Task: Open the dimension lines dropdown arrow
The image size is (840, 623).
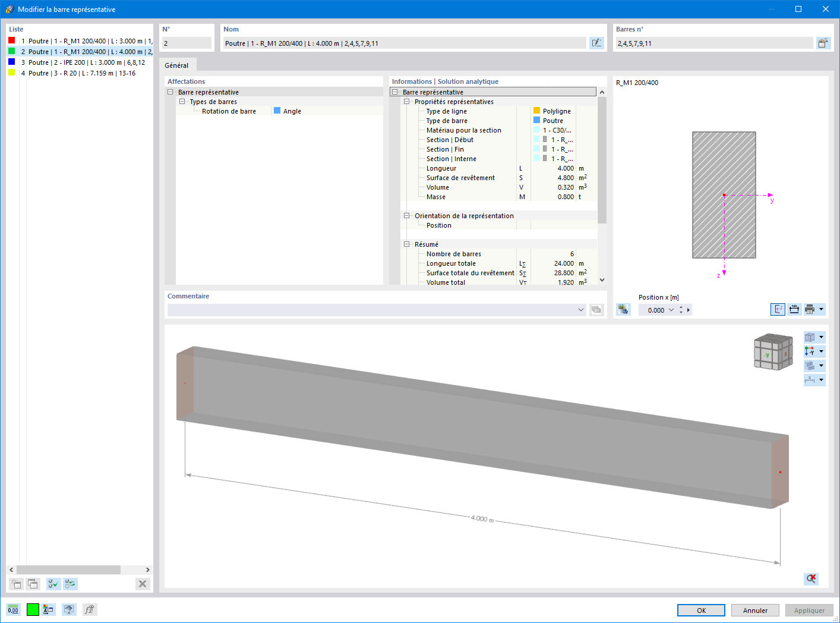Action: [822, 380]
